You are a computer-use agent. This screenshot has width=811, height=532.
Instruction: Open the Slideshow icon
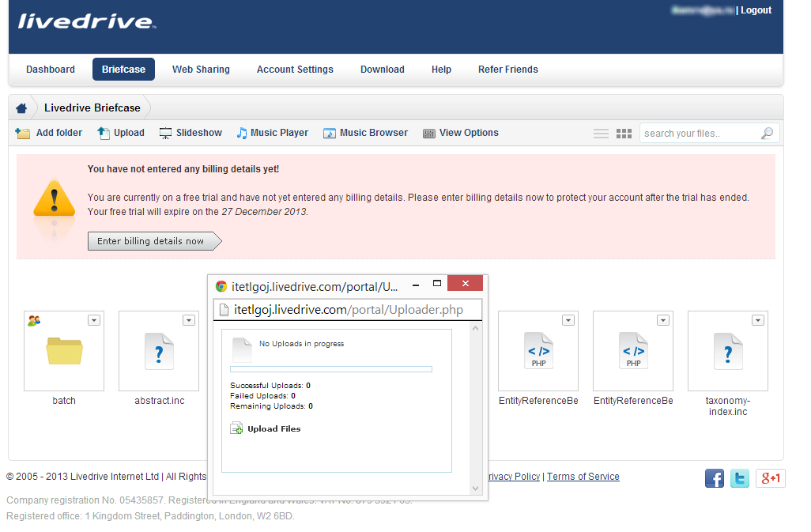click(x=165, y=134)
